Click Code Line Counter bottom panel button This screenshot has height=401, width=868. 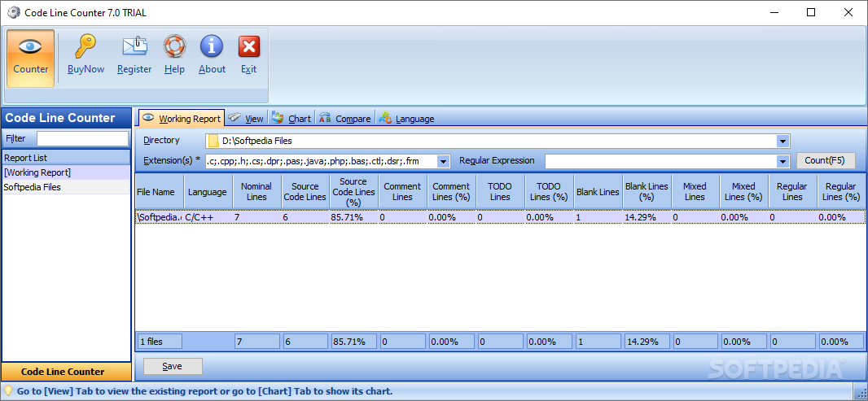click(66, 372)
